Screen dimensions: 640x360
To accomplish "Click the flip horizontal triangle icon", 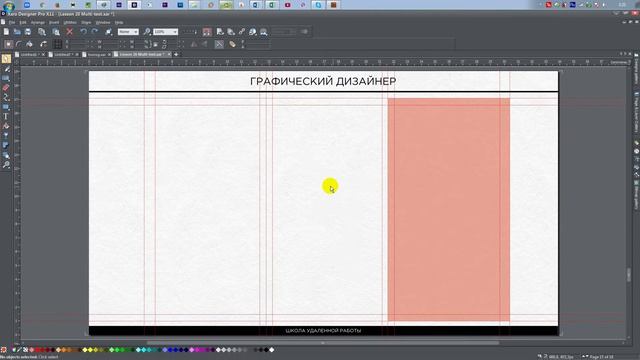I will point(194,44).
